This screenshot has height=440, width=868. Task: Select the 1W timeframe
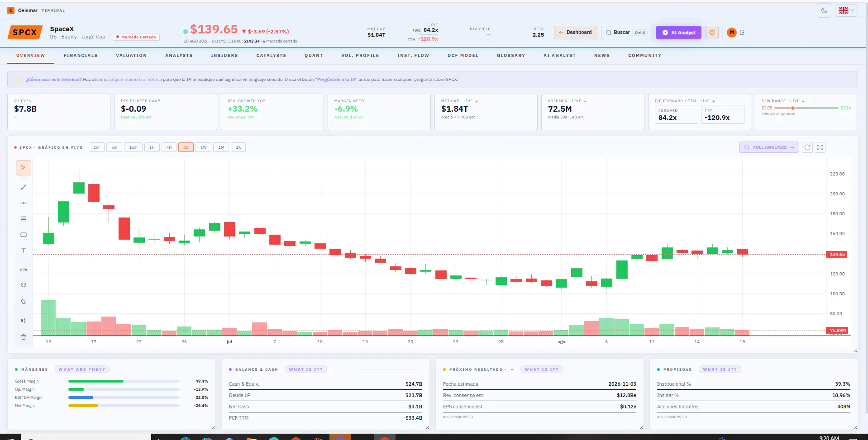204,147
